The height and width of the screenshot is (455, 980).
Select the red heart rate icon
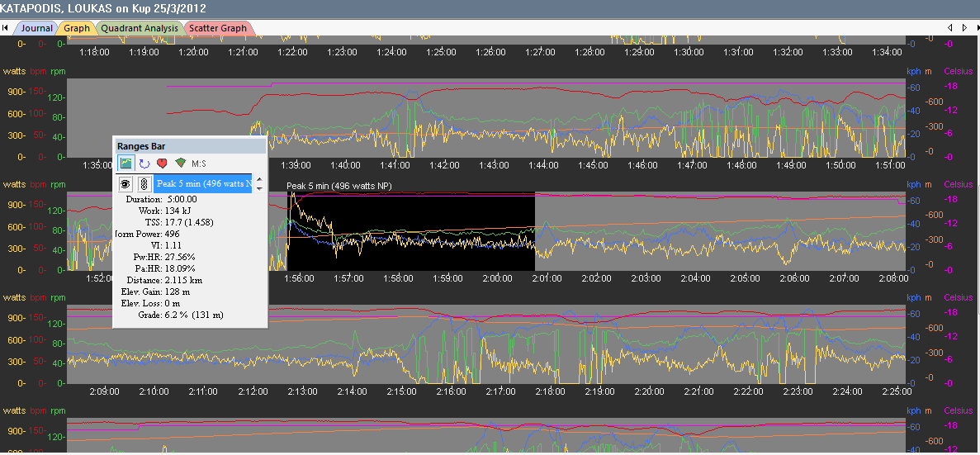tap(162, 164)
